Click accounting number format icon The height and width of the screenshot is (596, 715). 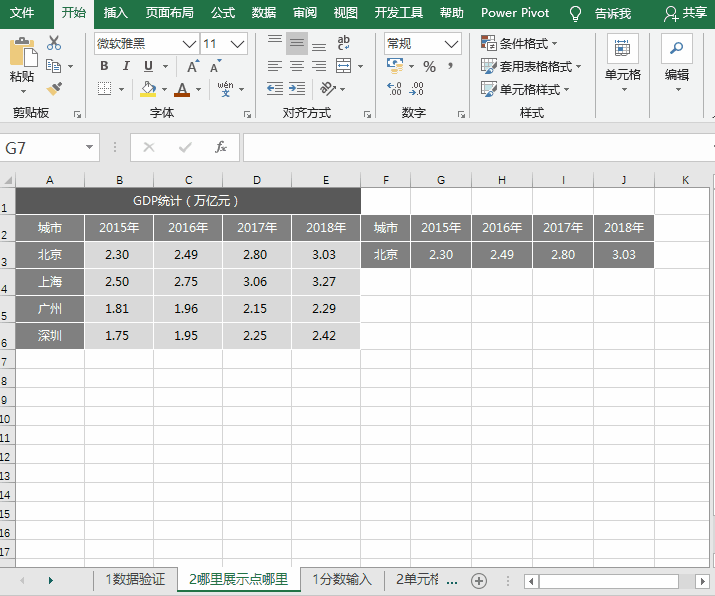pos(395,66)
